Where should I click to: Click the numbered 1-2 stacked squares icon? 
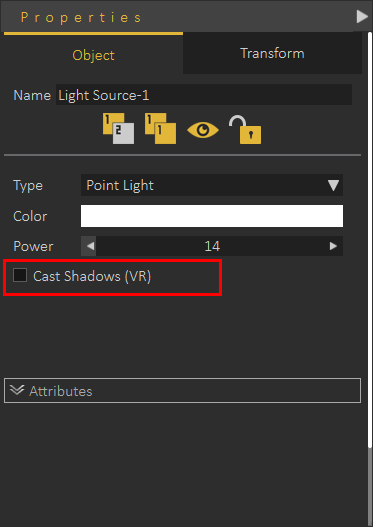pyautogui.click(x=118, y=128)
